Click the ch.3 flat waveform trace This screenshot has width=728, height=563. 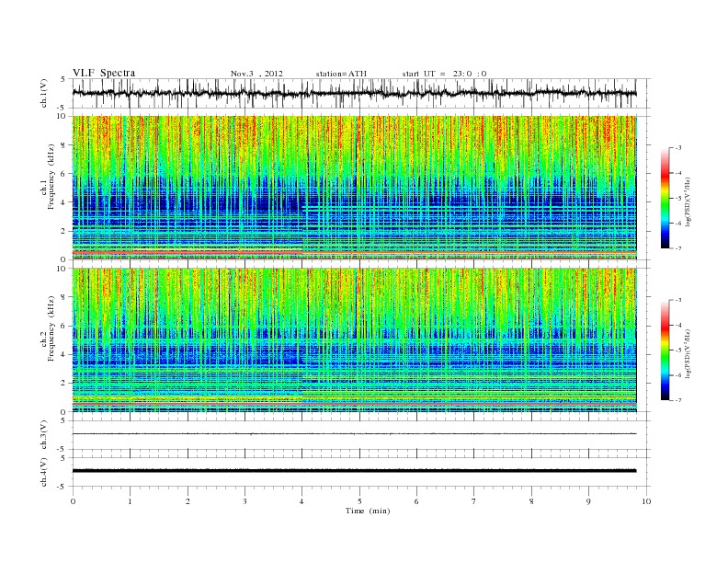(x=355, y=434)
